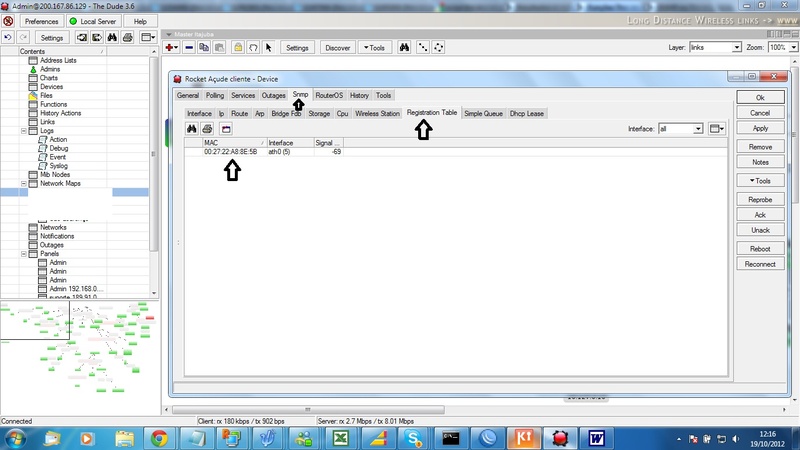800x450 pixels.
Task: Click the print icon in Registration Table
Action: tap(207, 129)
